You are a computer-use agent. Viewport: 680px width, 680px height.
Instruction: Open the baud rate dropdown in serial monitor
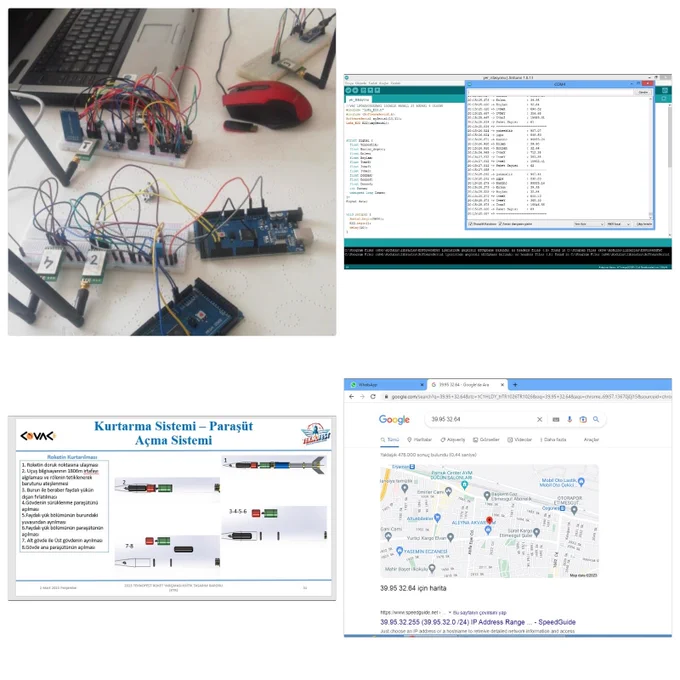(618, 224)
